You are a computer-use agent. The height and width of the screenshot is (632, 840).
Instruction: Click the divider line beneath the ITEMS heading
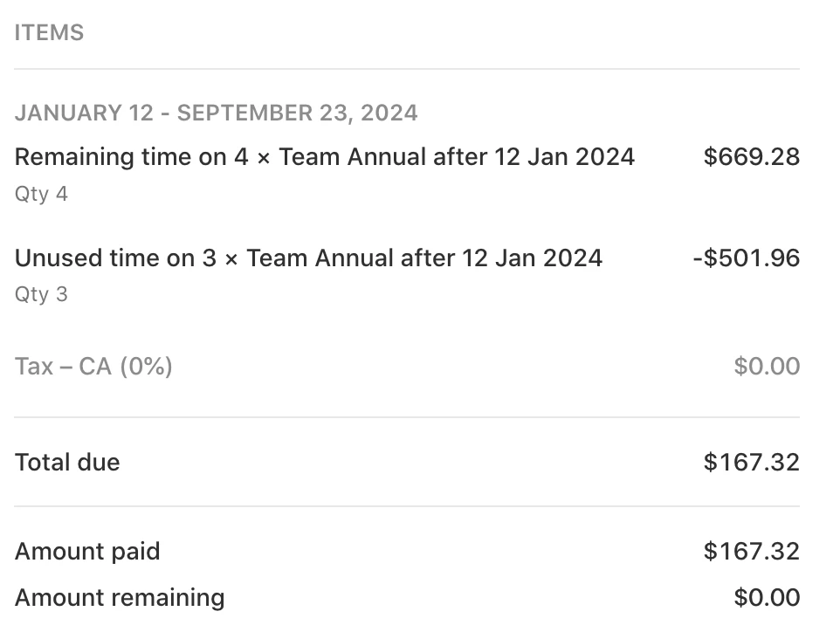click(407, 69)
